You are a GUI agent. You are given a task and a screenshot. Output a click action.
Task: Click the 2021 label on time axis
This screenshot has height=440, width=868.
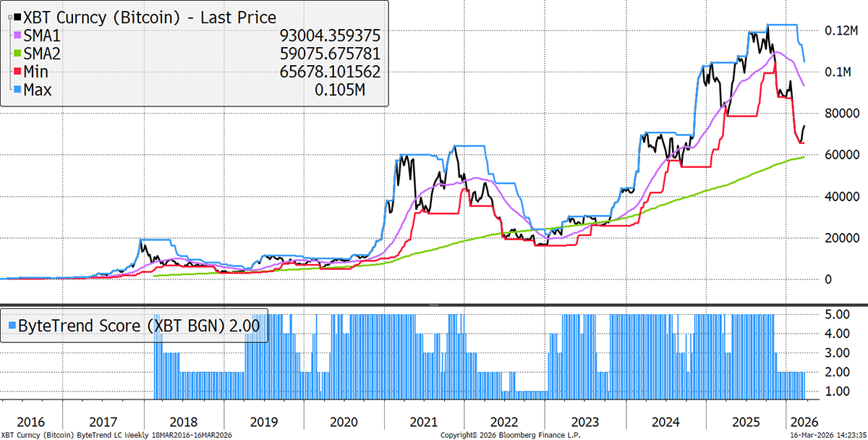(x=424, y=422)
